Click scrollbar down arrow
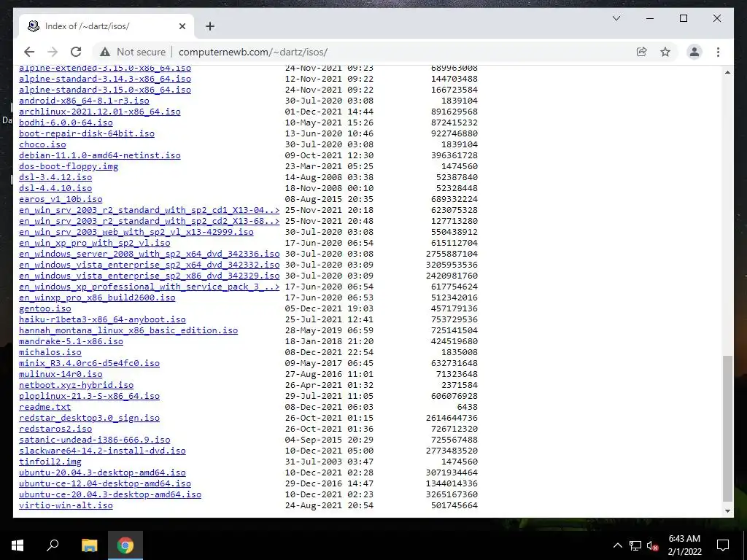 tap(727, 511)
